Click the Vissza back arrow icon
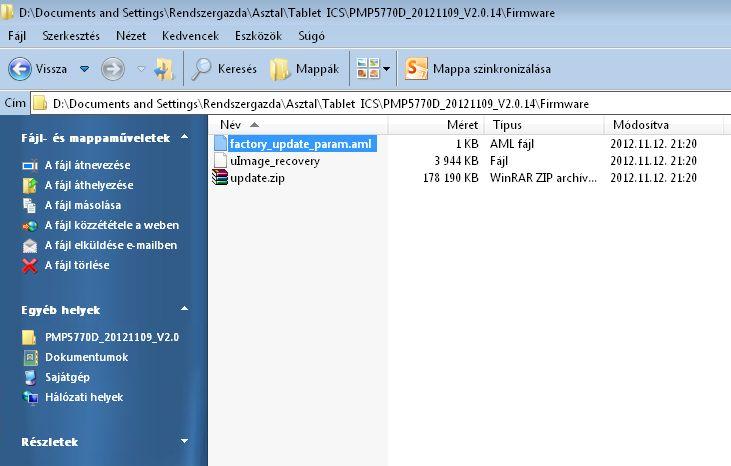731x466 pixels. (x=20, y=69)
